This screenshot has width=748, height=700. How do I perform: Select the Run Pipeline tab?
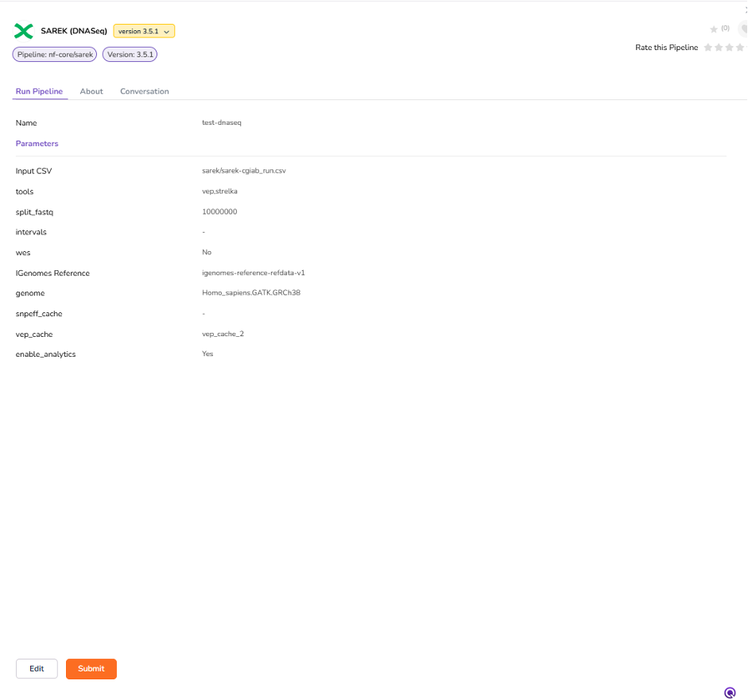(39, 91)
